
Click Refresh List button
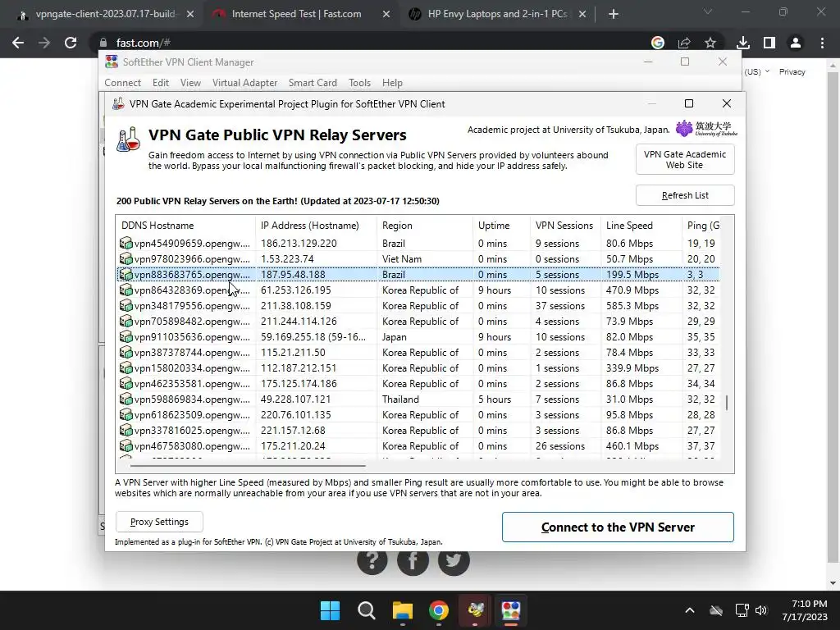tap(685, 195)
